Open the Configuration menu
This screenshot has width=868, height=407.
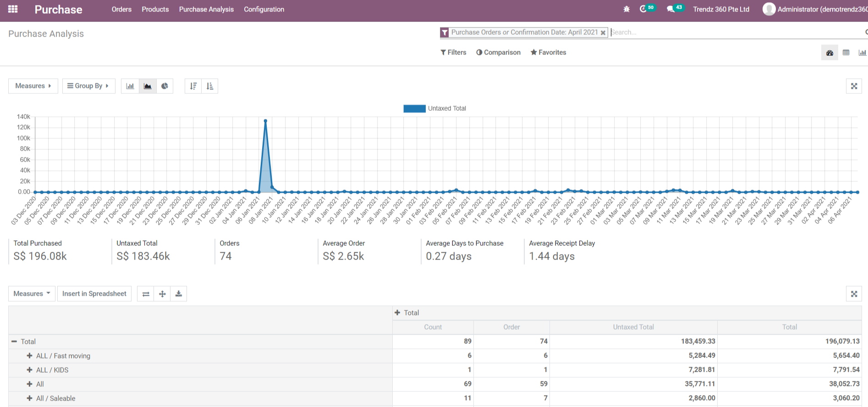pyautogui.click(x=264, y=9)
